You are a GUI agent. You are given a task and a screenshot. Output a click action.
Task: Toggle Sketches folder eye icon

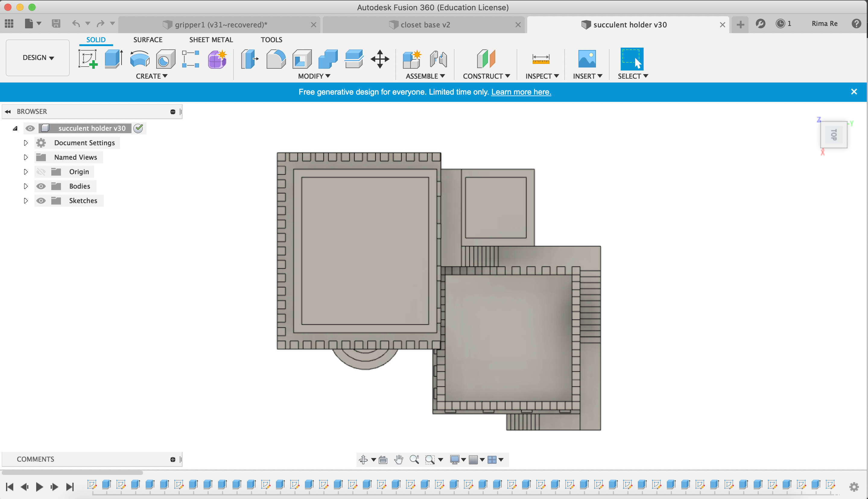[41, 200]
